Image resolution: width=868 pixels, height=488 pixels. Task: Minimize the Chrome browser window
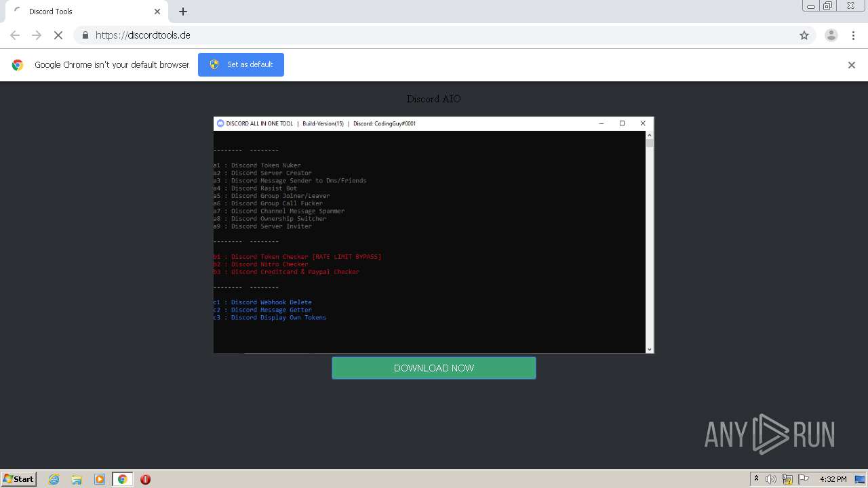tap(810, 6)
